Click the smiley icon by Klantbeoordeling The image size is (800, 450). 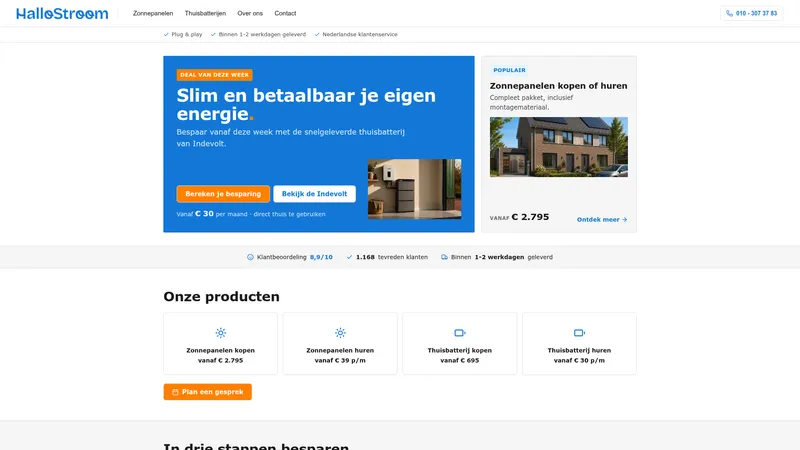[250, 257]
